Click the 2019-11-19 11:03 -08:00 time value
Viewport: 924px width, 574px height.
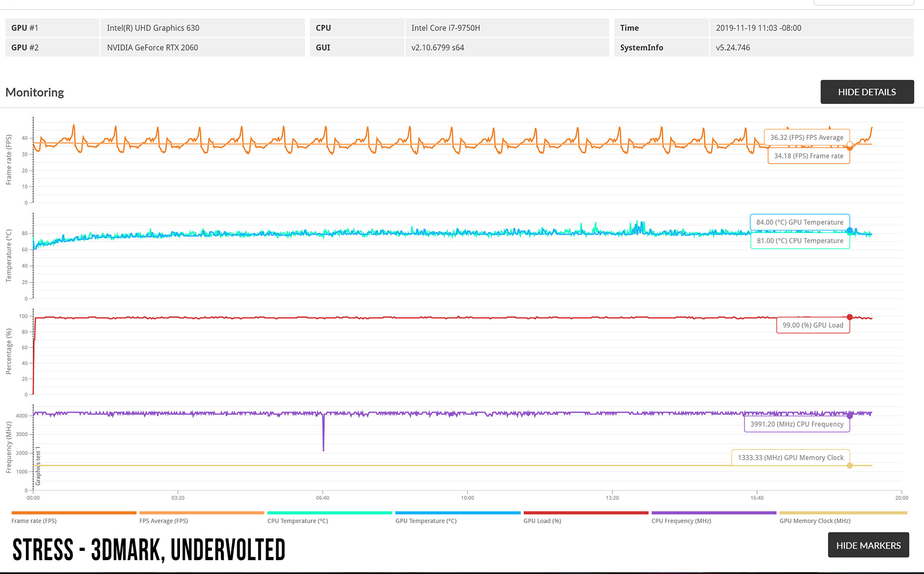click(x=758, y=28)
